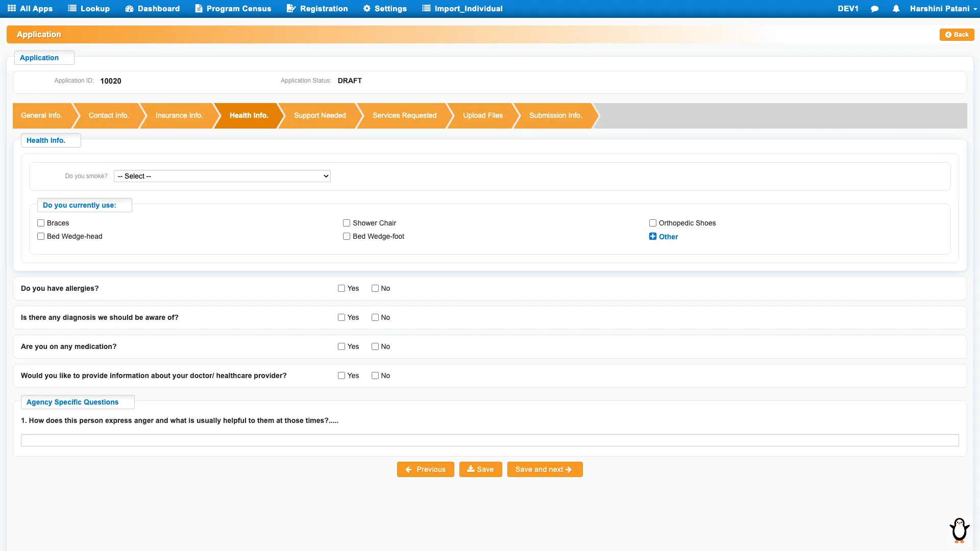Open the Registration menu
This screenshot has width=980, height=551.
pos(317,9)
